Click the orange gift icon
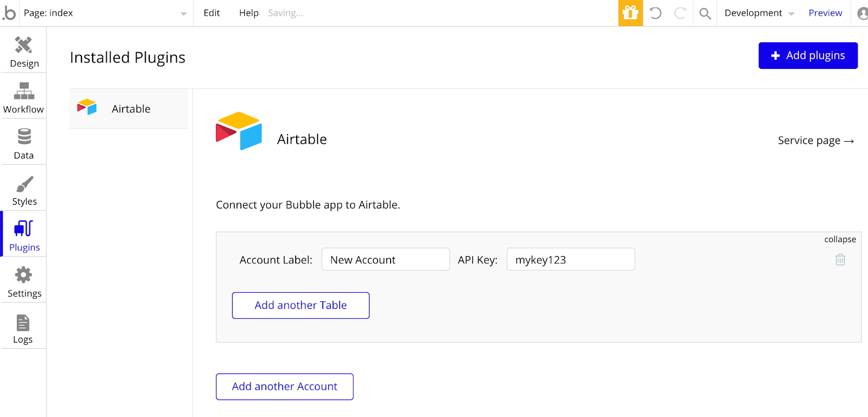The width and height of the screenshot is (868, 417). 630,13
